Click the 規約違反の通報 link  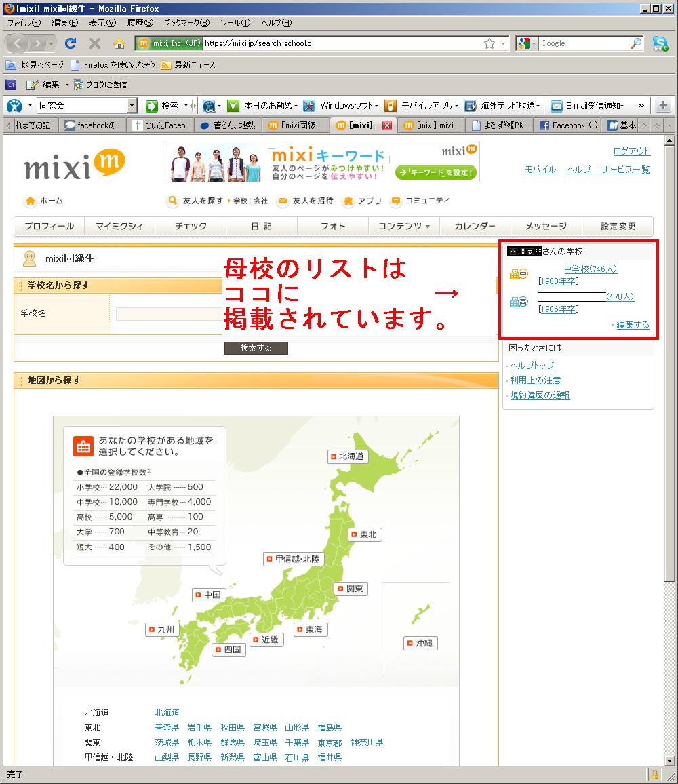540,395
